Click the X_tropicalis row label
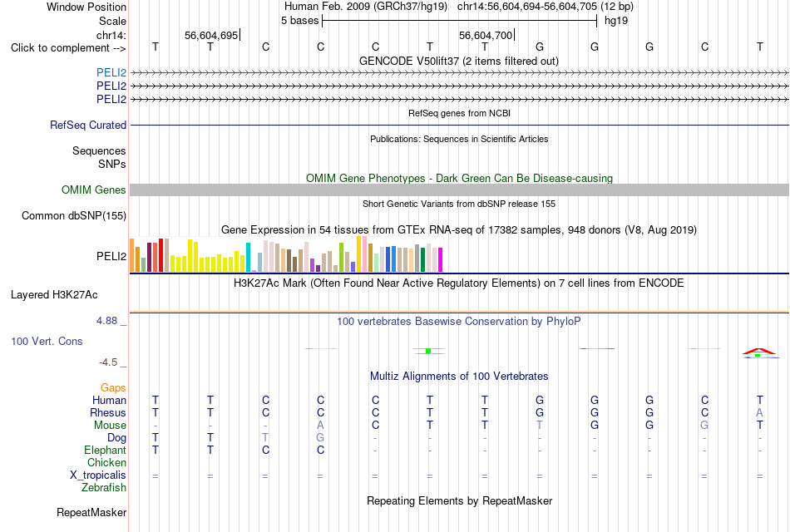Viewport: 790px width, 532px height. [98, 475]
